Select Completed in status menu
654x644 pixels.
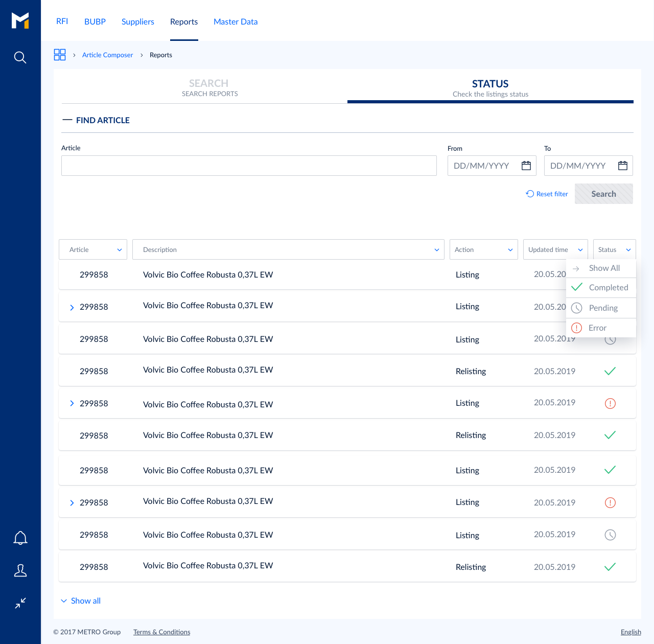[601, 288]
